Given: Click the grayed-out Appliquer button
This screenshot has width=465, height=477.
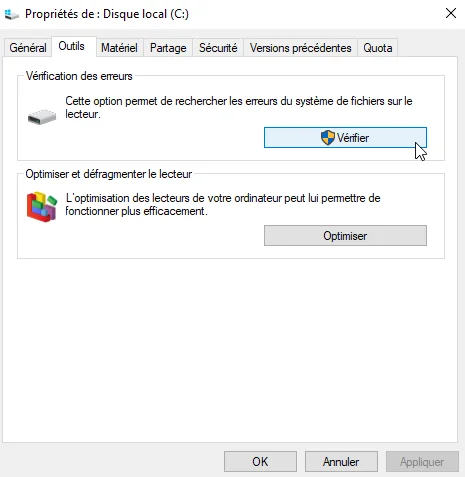Looking at the screenshot, I should point(422,462).
